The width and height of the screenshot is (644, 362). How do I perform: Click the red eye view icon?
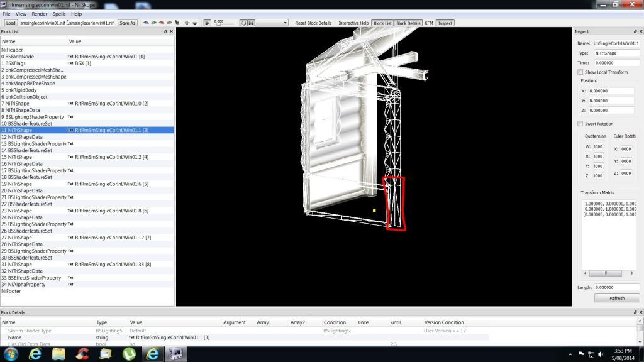(162, 23)
